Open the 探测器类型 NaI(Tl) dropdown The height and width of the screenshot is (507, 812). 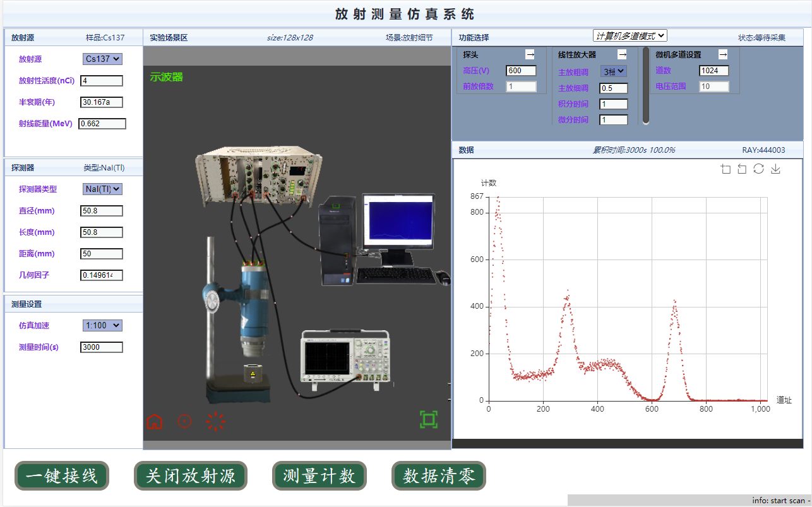pos(102,189)
